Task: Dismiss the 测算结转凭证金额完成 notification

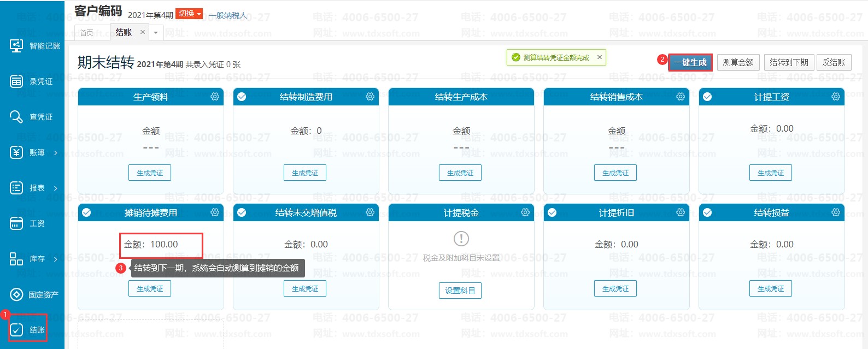Action: [600, 57]
